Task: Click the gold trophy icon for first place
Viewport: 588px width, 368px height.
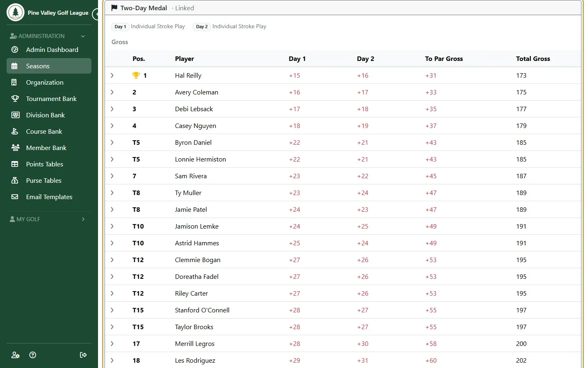Action: [136, 75]
